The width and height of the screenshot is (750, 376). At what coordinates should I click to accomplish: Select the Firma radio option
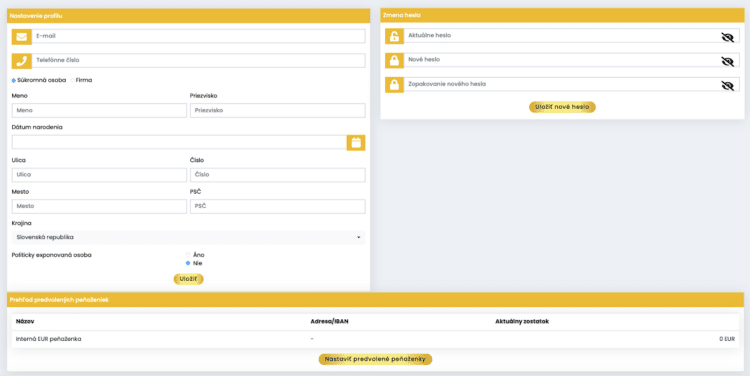73,80
